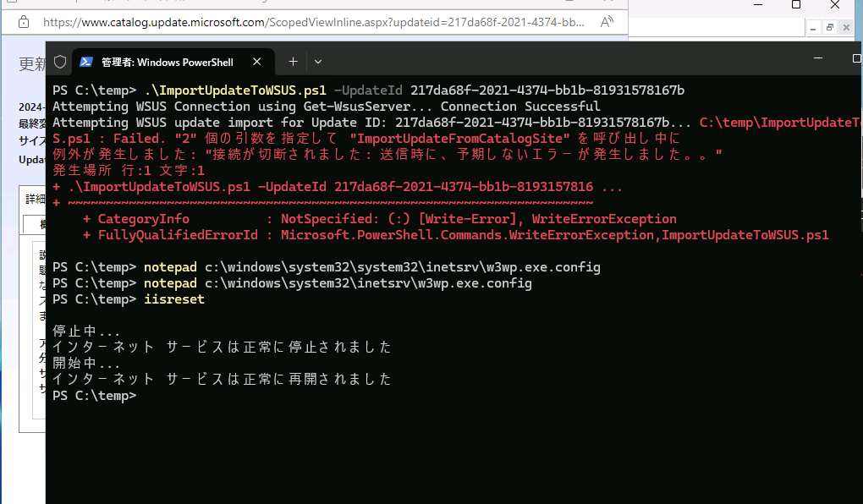Select the 詳細 tab on the catalog webpage
The image size is (863, 504).
click(x=35, y=198)
